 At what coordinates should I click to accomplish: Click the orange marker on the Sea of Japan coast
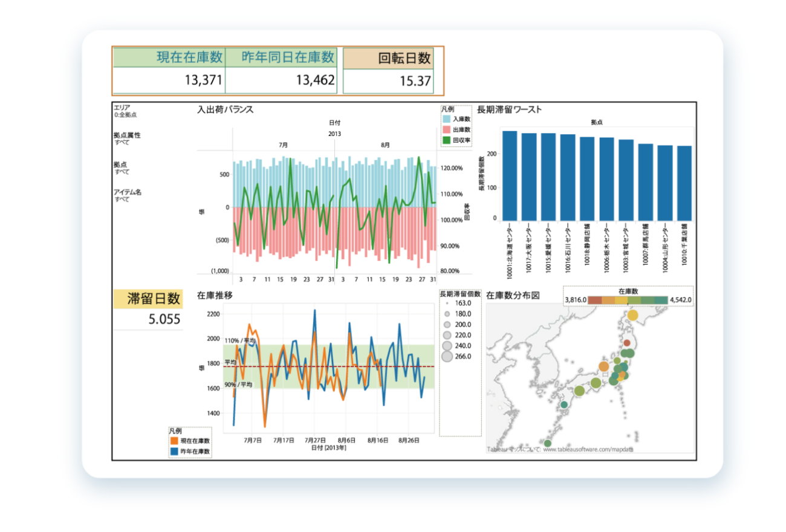click(603, 366)
